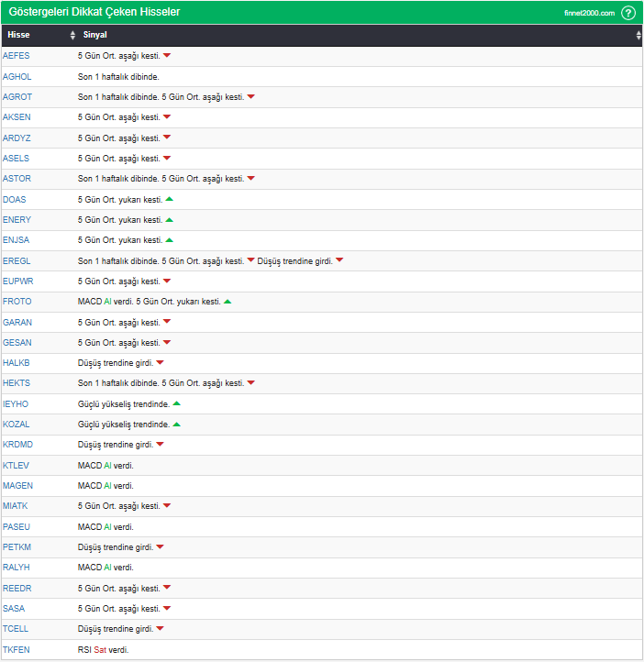
Task: Open AEFES stock link
Action: click(16, 56)
